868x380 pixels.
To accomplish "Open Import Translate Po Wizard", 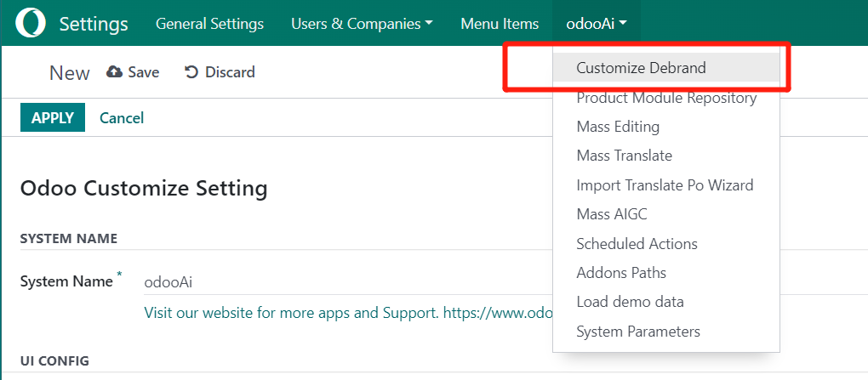I will click(664, 184).
